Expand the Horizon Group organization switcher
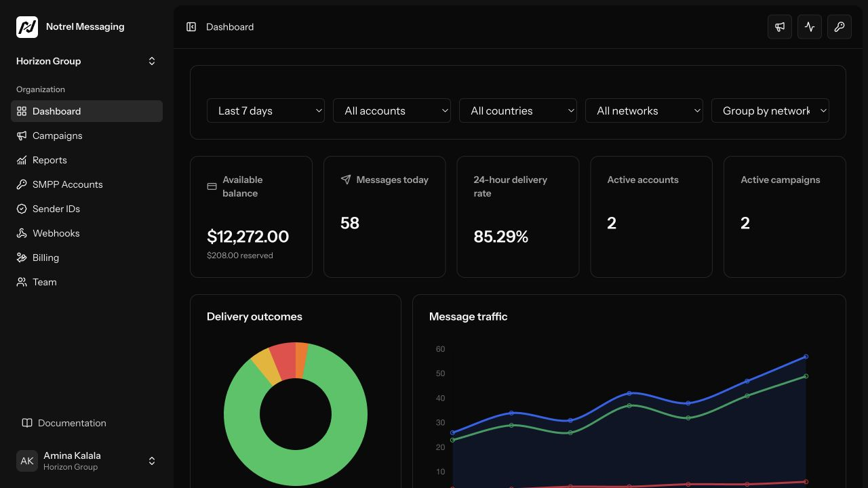The width and height of the screenshot is (868, 488). point(87,61)
